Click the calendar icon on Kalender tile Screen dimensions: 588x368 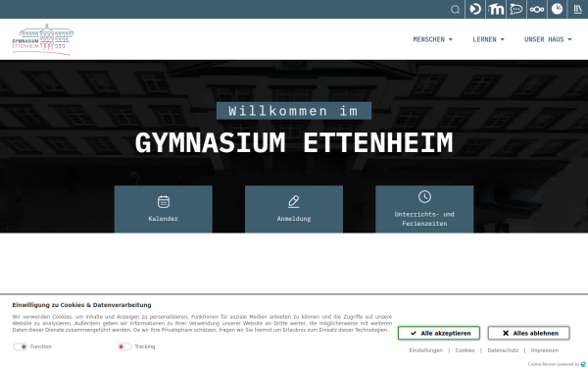coord(164,201)
